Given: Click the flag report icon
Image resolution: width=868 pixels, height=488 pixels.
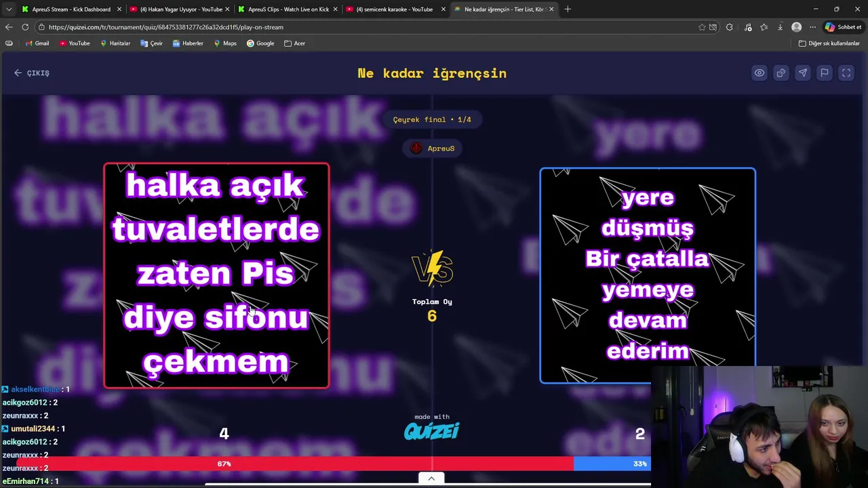Looking at the screenshot, I should [825, 73].
